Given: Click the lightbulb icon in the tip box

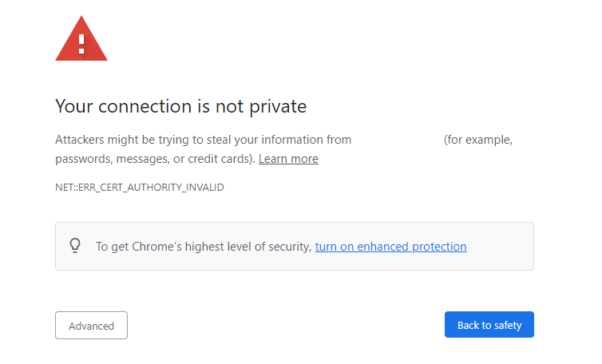Looking at the screenshot, I should click(75, 246).
